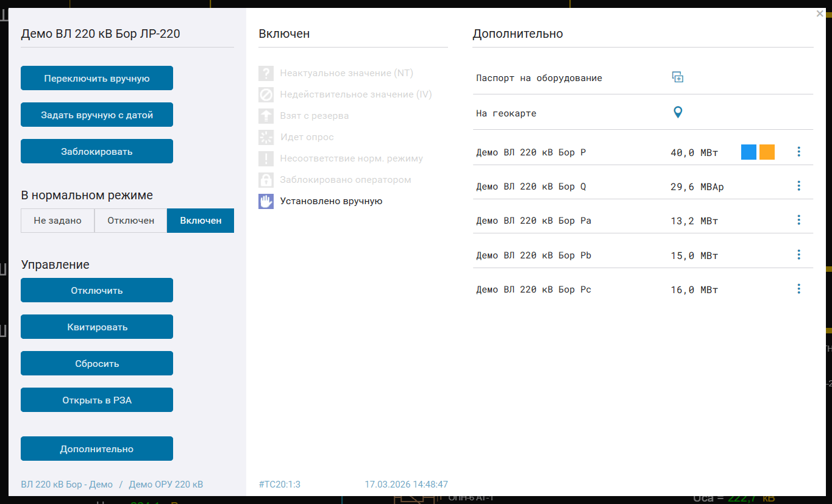The width and height of the screenshot is (832, 504).
Task: Click the 'Недействительное значение (IV)' icon
Action: click(x=266, y=94)
